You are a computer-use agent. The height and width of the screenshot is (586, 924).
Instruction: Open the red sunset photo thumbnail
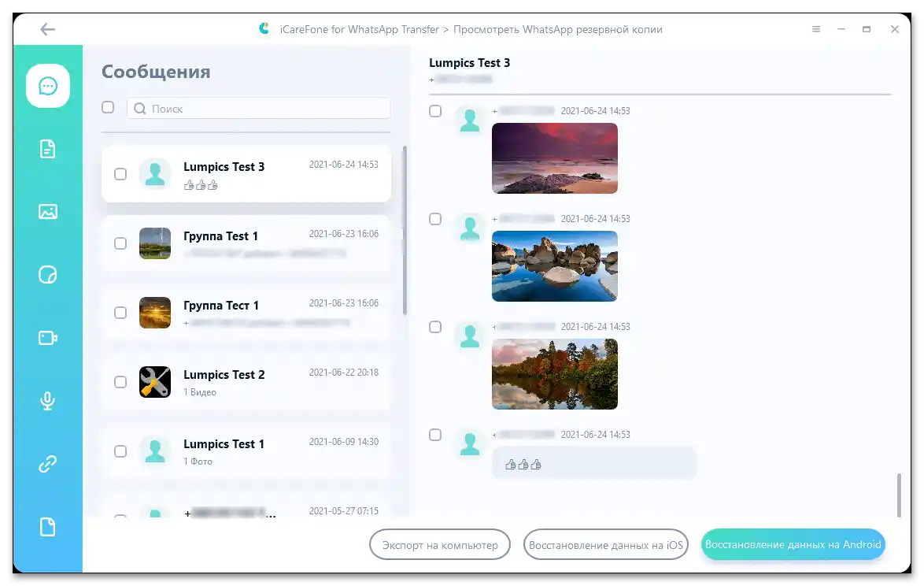tap(555, 158)
